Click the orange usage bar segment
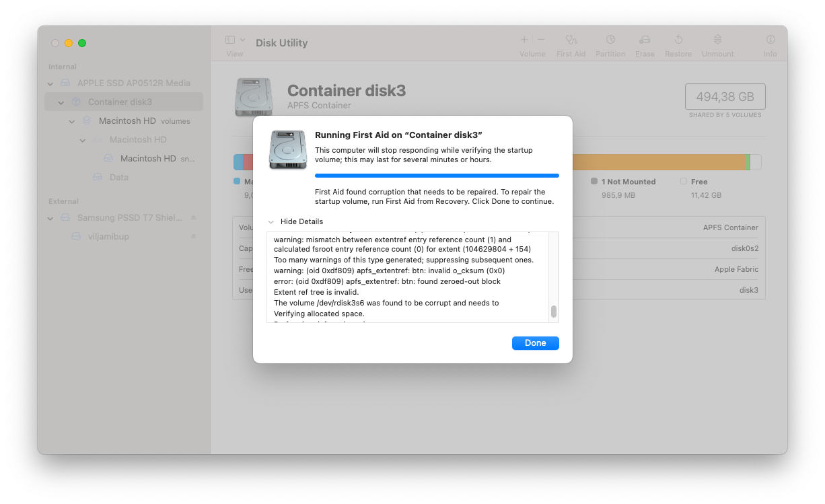This screenshot has width=825, height=504. [657, 162]
